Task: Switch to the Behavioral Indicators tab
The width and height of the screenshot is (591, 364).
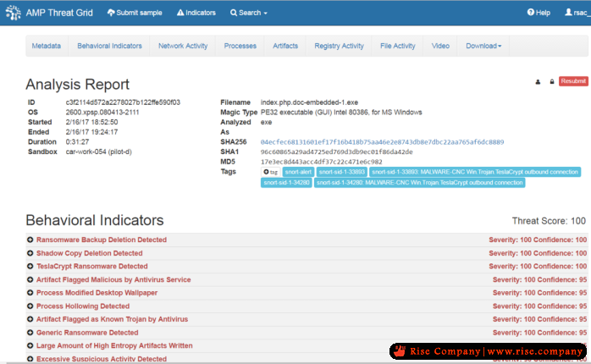Action: 109,46
